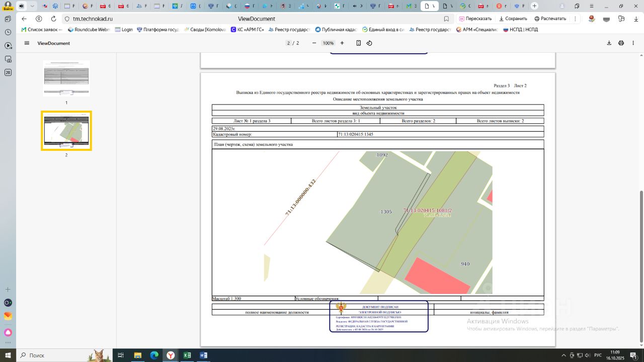This screenshot has width=644, height=362.
Task: Open File Explorer from the taskbar
Action: (137, 355)
